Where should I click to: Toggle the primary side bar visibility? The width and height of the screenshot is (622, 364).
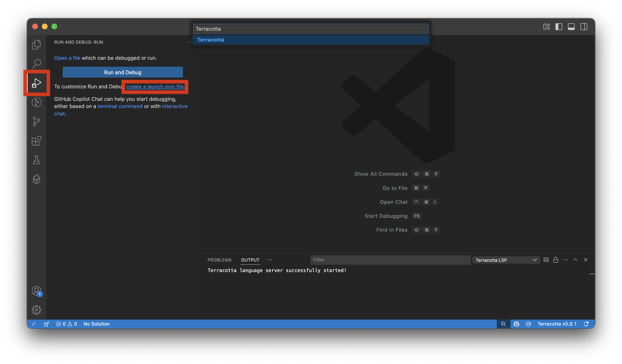[x=559, y=27]
